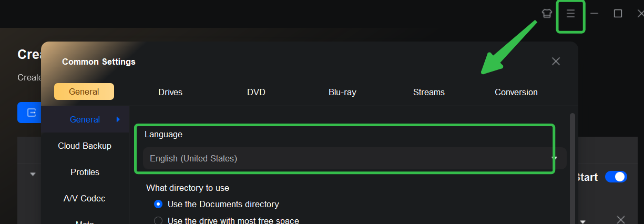Open the hamburger main menu

pos(570,14)
